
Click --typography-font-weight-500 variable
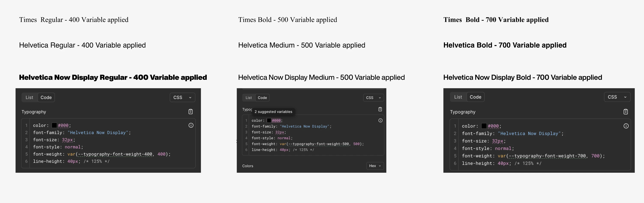pyautogui.click(x=319, y=144)
